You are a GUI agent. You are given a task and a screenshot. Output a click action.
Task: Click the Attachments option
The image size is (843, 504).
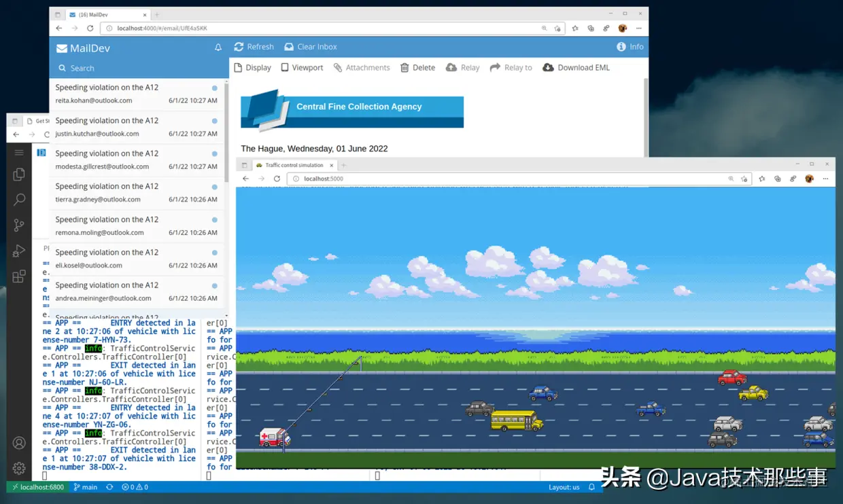pos(362,67)
